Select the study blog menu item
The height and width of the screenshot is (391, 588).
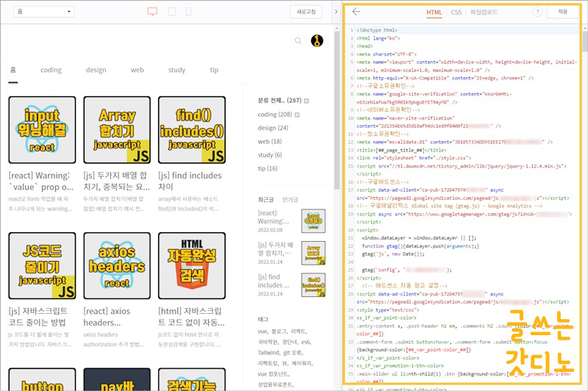(x=176, y=70)
